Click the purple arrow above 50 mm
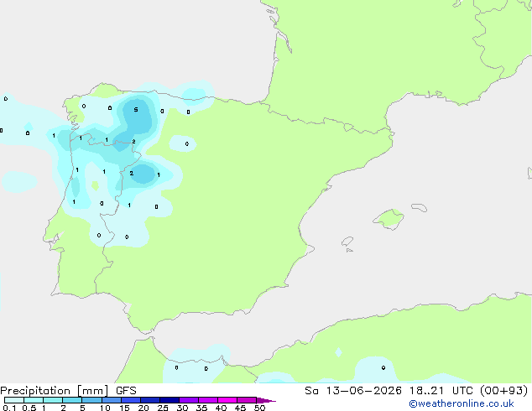This screenshot has height=411, width=532. [x=266, y=400]
